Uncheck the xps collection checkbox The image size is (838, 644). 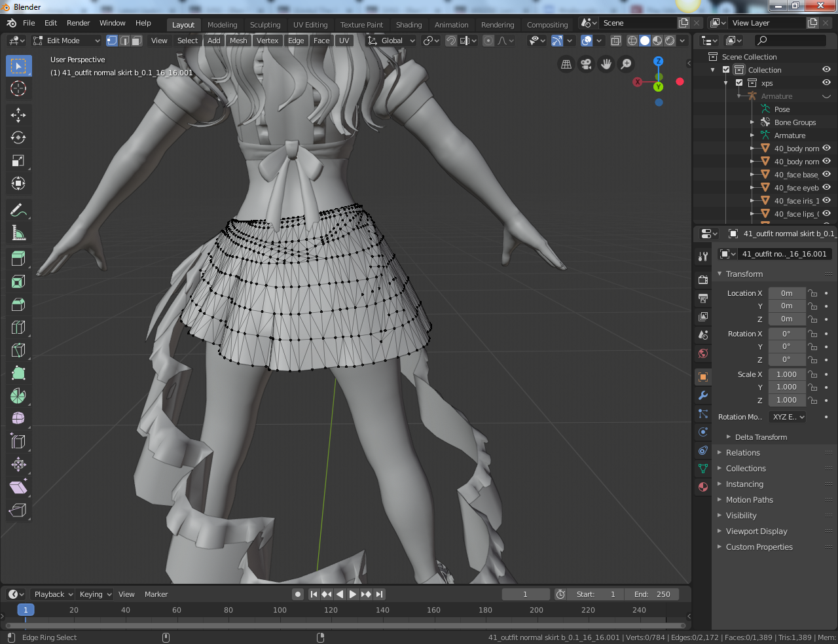coord(739,83)
